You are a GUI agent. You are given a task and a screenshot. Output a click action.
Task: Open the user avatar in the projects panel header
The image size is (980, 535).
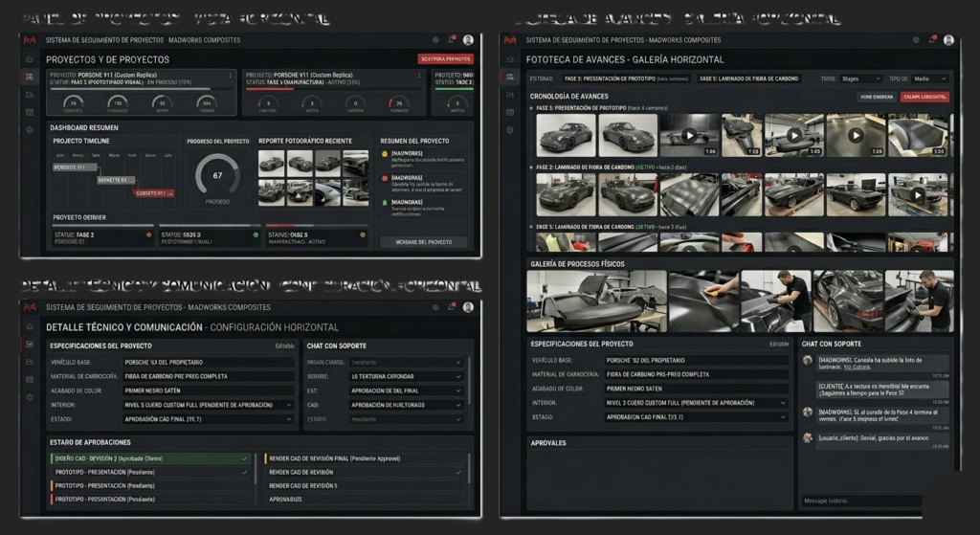468,40
